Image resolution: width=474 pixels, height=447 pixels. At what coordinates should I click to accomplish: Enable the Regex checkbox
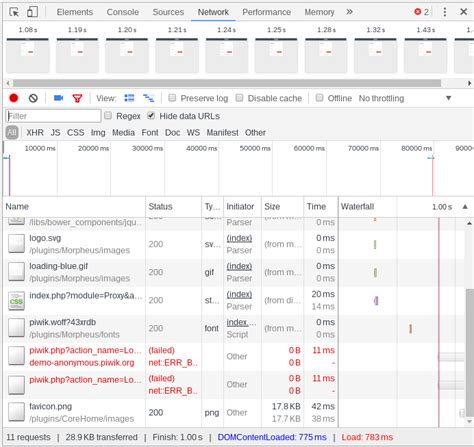click(108, 116)
